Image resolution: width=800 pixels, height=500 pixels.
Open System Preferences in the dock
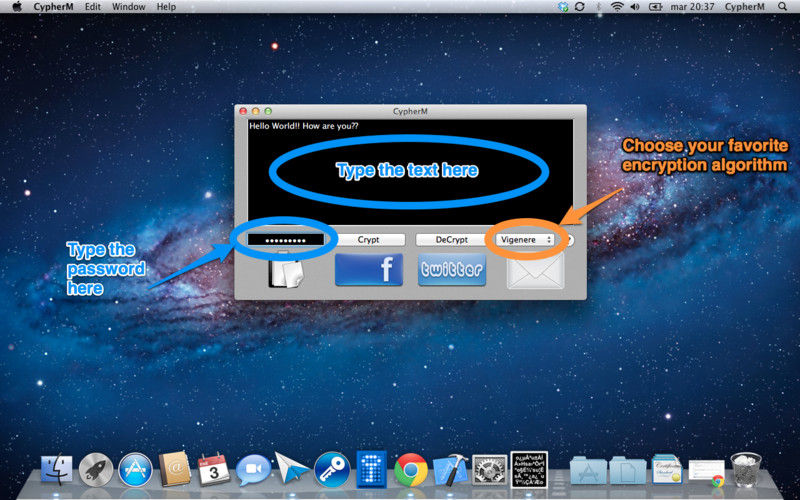490,468
